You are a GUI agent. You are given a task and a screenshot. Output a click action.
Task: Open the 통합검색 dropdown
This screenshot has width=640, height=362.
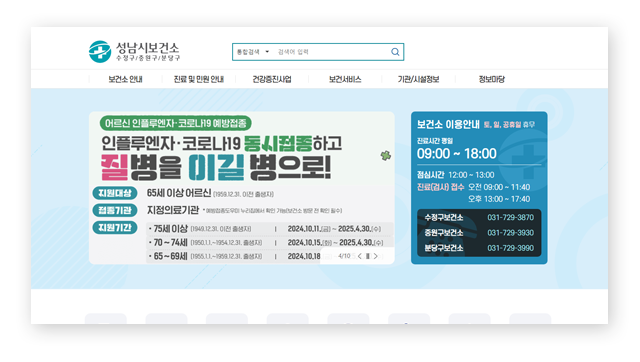[253, 52]
